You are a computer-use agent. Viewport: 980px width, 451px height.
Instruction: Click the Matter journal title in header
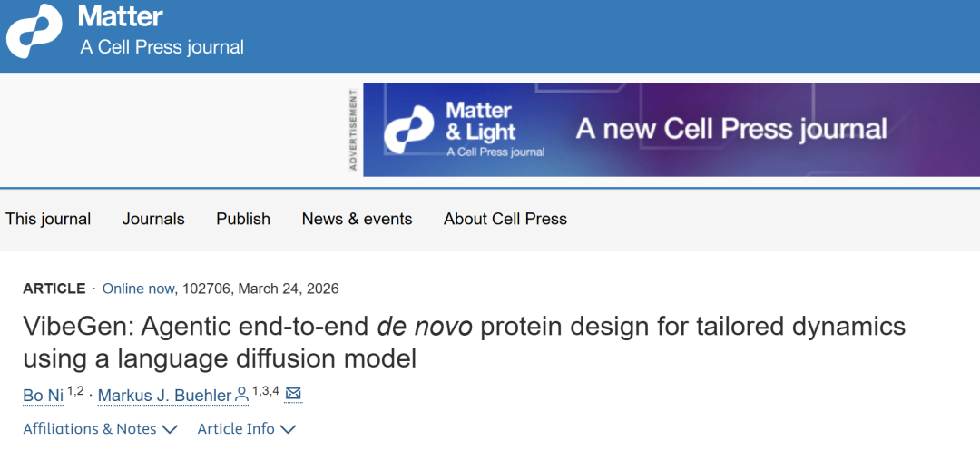click(x=120, y=16)
